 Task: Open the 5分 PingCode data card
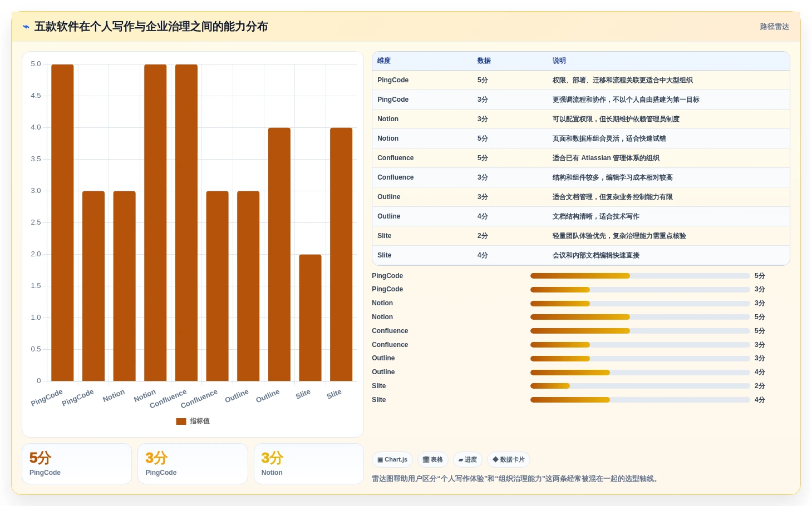[77, 464]
